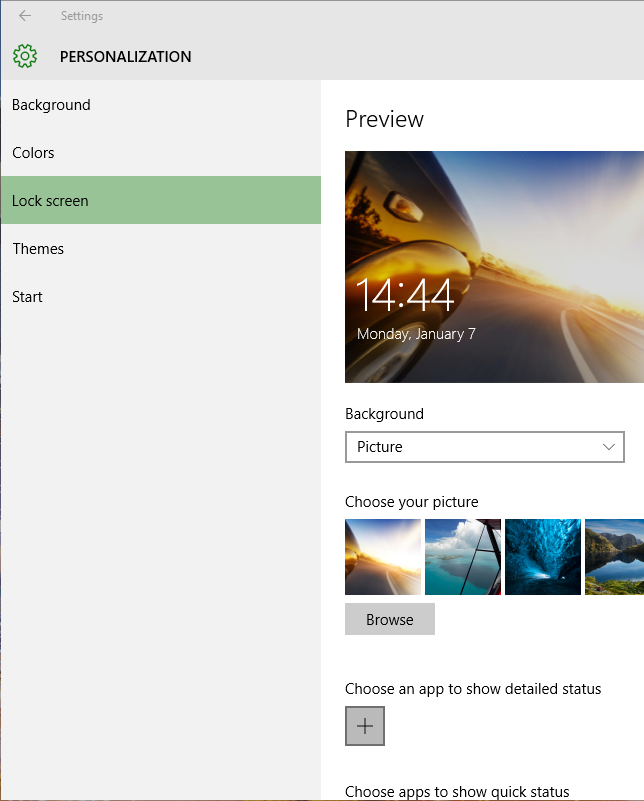This screenshot has height=801, width=644.
Task: Open the Background settings page
Action: coord(161,105)
